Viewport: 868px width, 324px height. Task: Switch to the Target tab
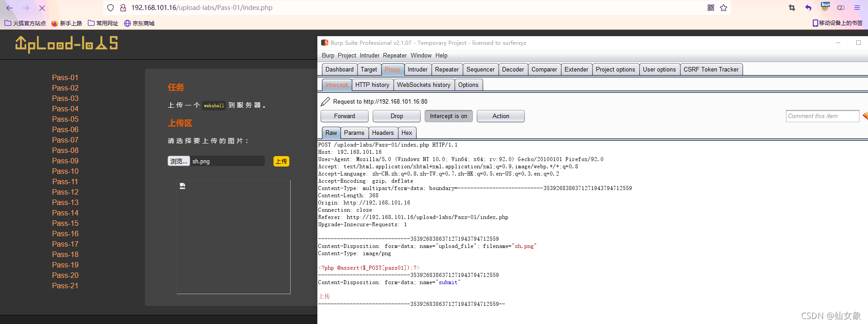[369, 69]
